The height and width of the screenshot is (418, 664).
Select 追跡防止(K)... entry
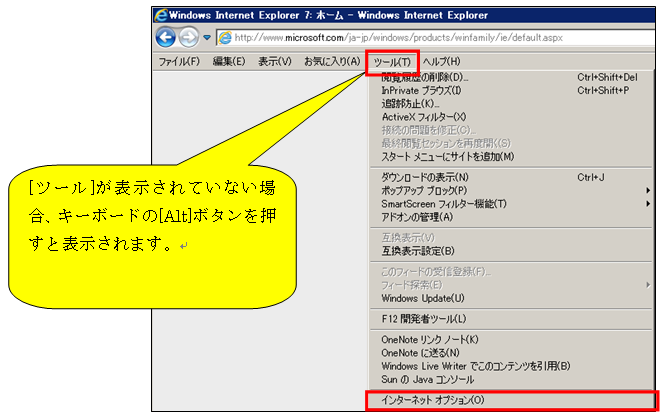click(x=511, y=104)
